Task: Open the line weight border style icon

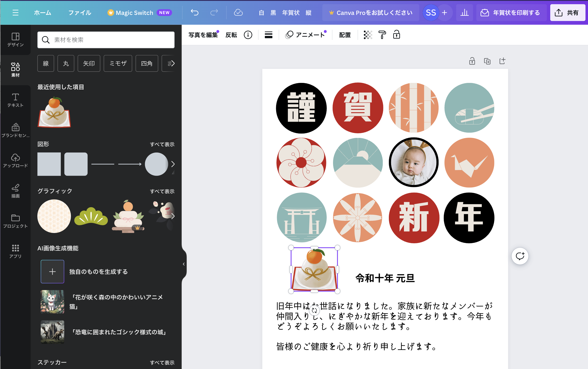Action: click(268, 35)
